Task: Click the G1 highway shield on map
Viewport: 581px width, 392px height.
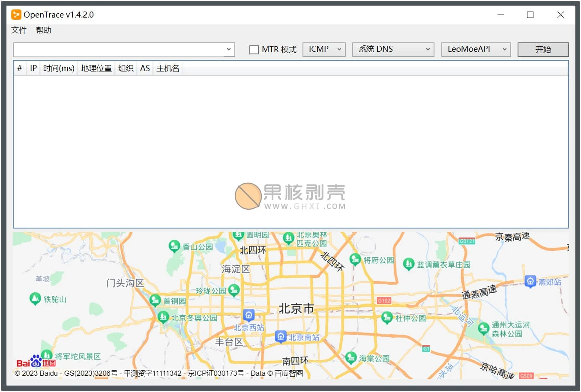Action: pyautogui.click(x=426, y=348)
